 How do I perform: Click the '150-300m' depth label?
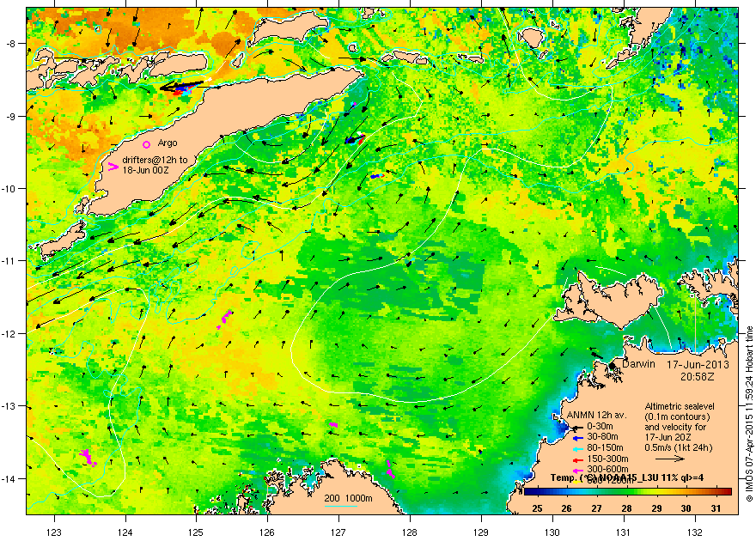tap(607, 459)
